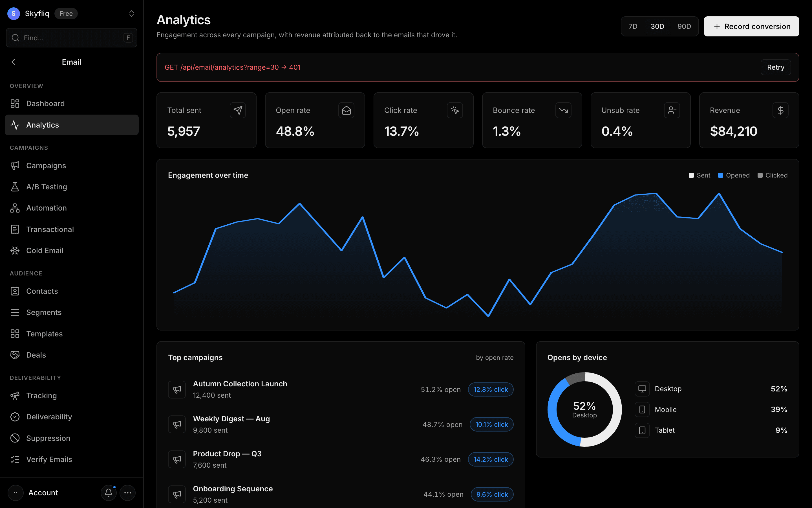812x508 pixels.
Task: Open the Deliverability menu item
Action: click(x=72, y=417)
